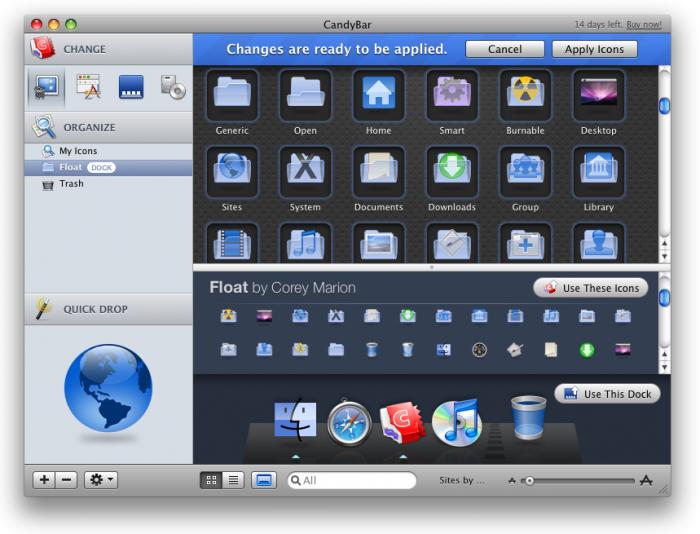Select the Downloads folder icon

(x=452, y=171)
